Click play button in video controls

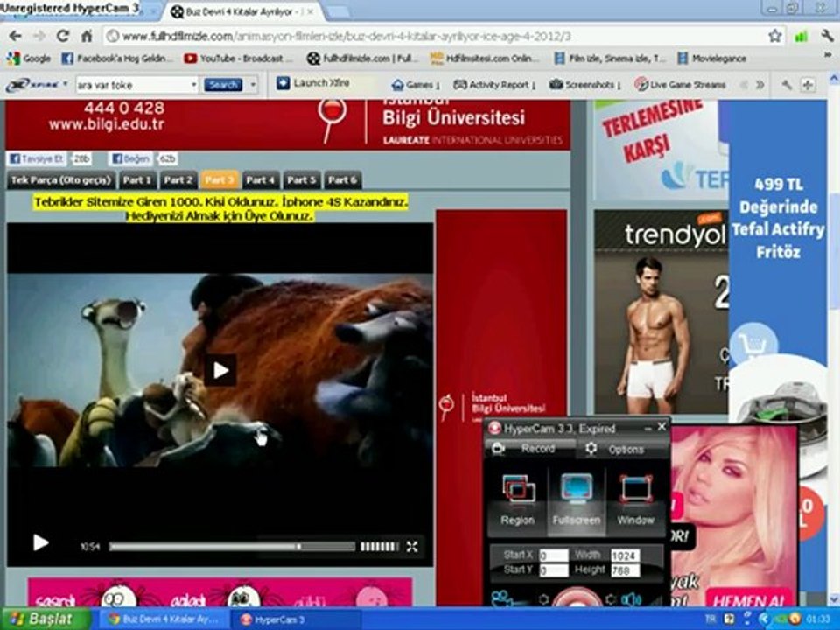point(40,542)
